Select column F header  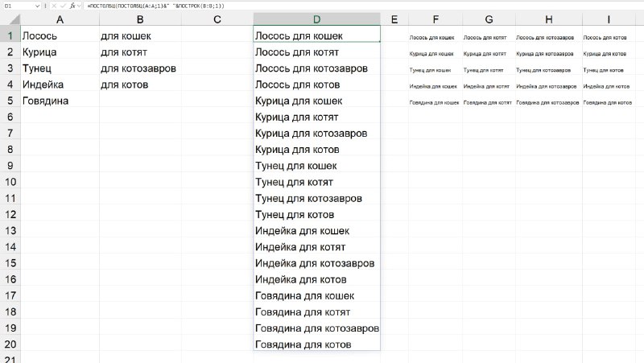coord(436,19)
